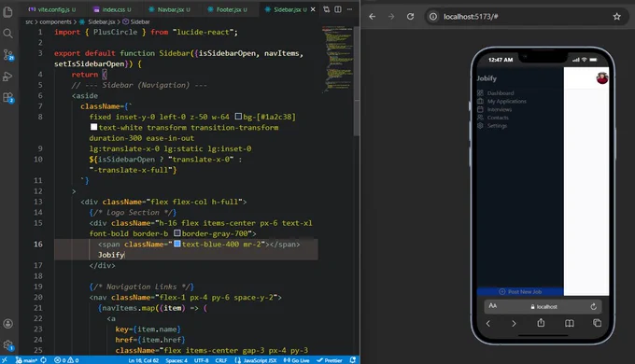The image size is (635, 364).
Task: Close the Sidebar.jsx tab
Action: [x=313, y=9]
